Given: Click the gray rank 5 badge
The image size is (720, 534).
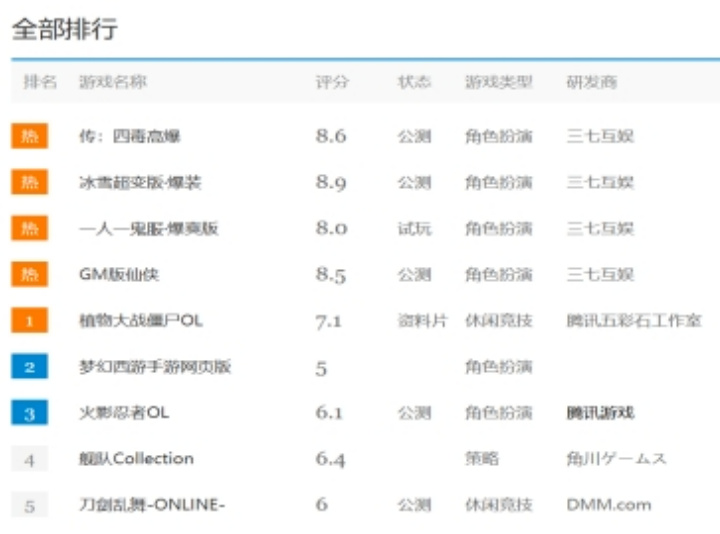Looking at the screenshot, I should point(29,505).
